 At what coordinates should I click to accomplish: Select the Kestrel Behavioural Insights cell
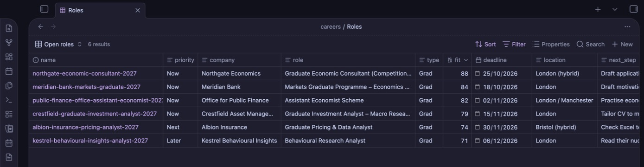tap(239, 141)
